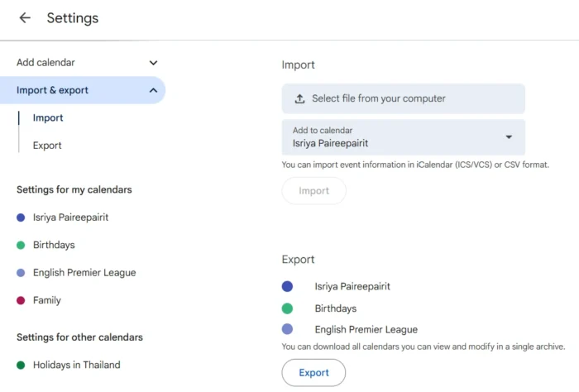Click the green dot beside Birthdays in Export

point(287,308)
